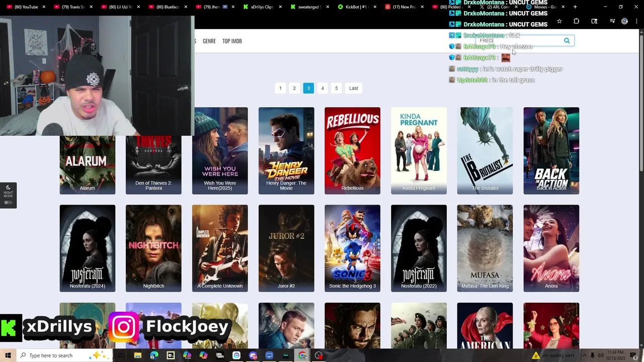Switch to Google Chrome on the taskbar
Viewport: 644px width, 362px height.
pos(302,355)
